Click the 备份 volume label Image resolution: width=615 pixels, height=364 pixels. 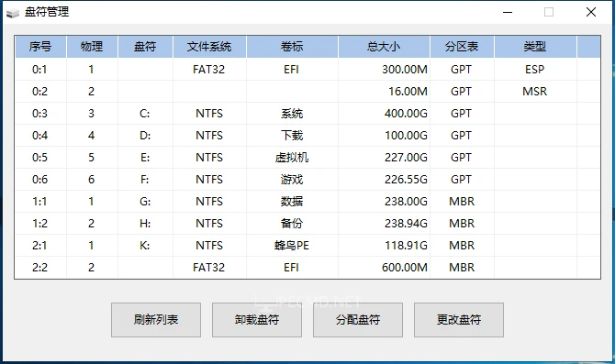pos(292,224)
